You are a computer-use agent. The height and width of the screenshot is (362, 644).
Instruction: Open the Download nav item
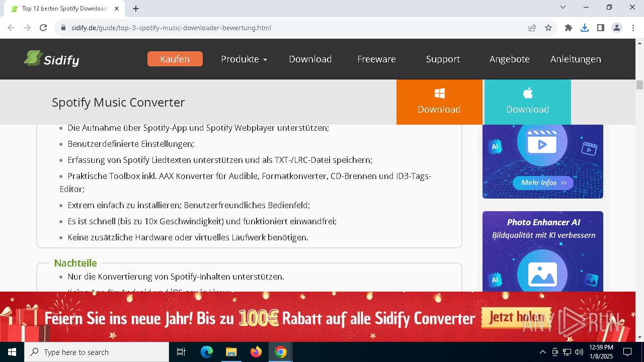pos(310,59)
